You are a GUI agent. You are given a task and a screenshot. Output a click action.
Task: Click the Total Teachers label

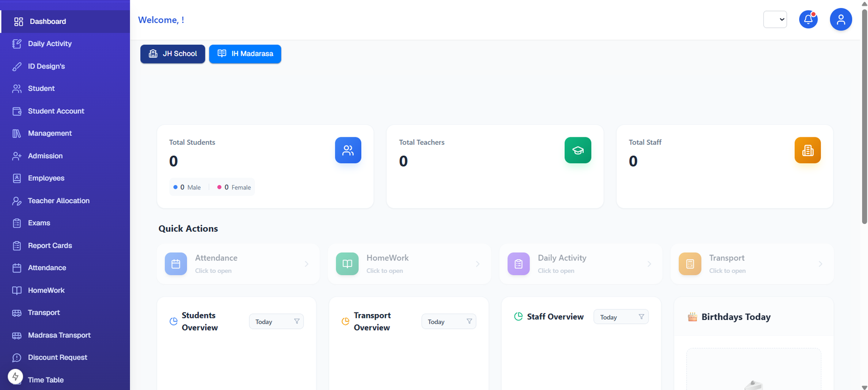tap(422, 142)
